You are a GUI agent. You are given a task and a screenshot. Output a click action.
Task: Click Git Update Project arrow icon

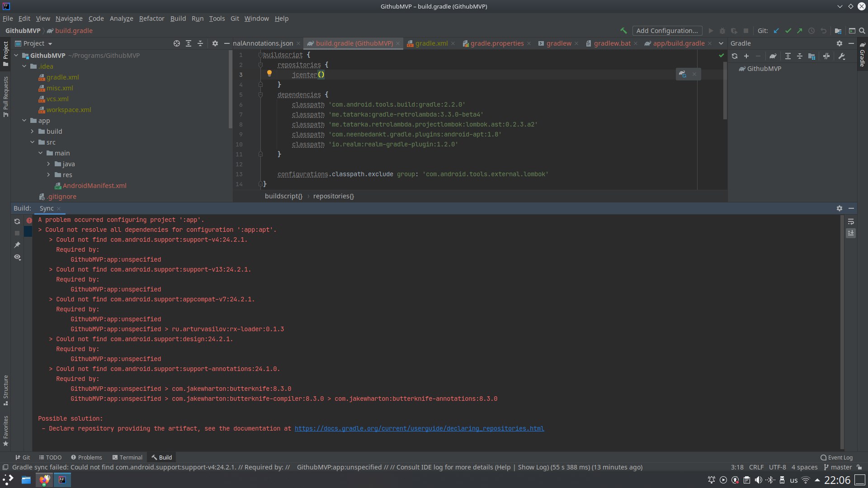pos(776,31)
